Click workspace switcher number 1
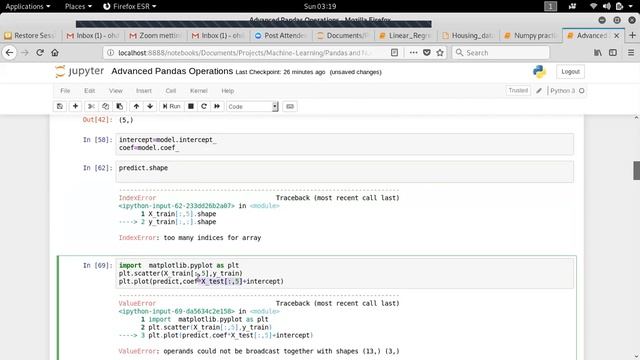Viewport: 640px width, 360px height. [x=550, y=6]
